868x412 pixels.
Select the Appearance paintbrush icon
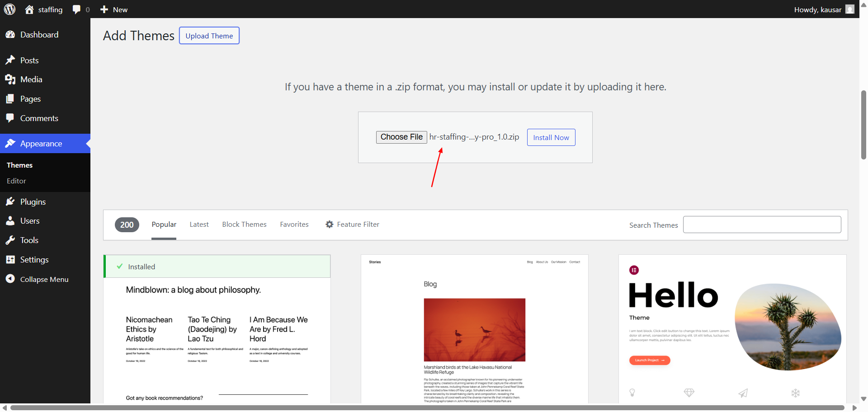[x=10, y=143]
